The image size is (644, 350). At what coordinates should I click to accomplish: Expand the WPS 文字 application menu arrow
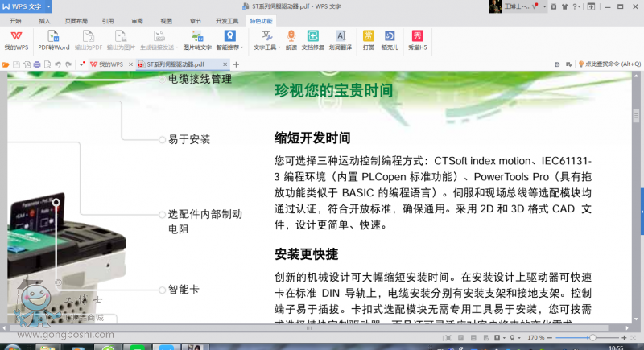click(x=47, y=7)
